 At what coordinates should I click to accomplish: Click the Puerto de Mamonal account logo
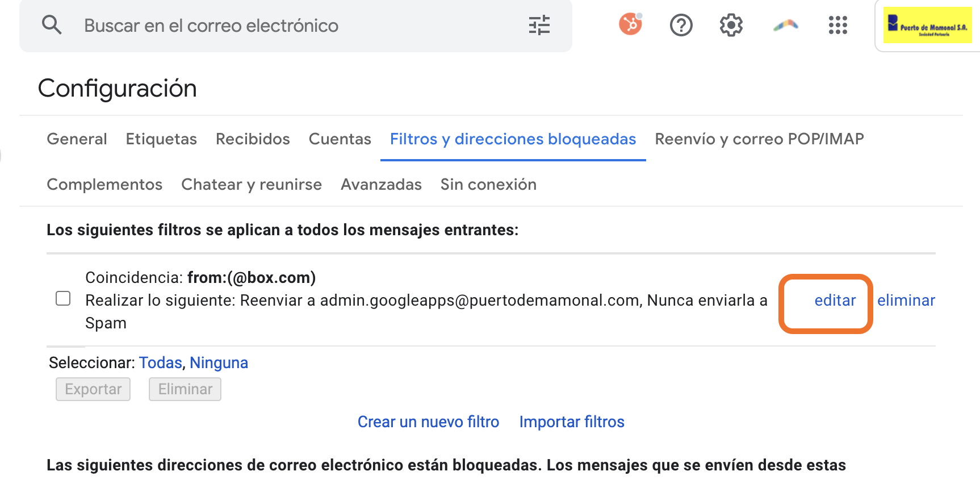(x=927, y=25)
